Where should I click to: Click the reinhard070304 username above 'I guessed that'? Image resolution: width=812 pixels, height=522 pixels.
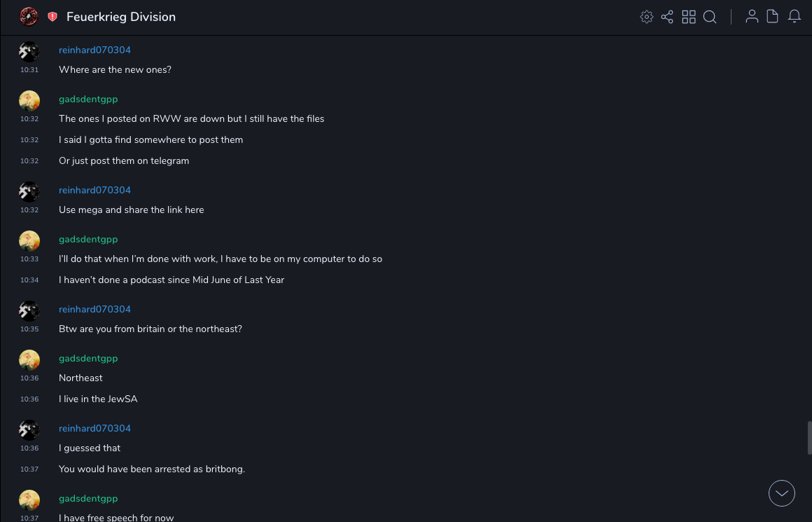pyautogui.click(x=94, y=429)
